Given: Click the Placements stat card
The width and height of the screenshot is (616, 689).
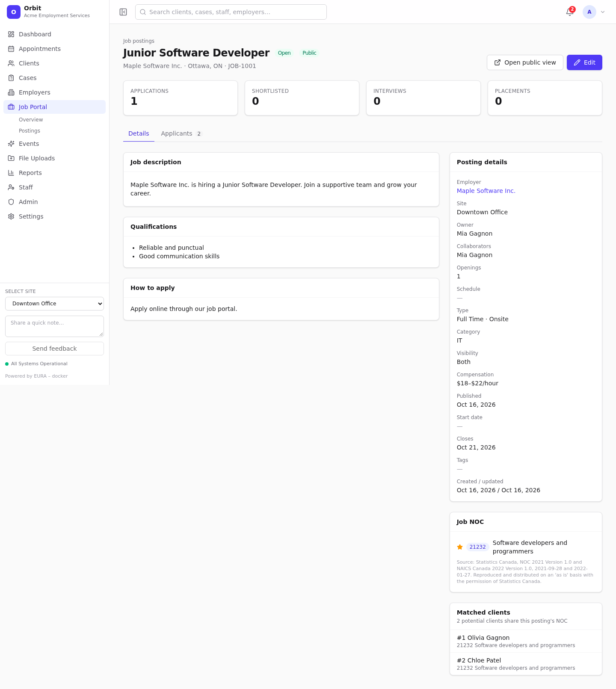Looking at the screenshot, I should pos(545,98).
